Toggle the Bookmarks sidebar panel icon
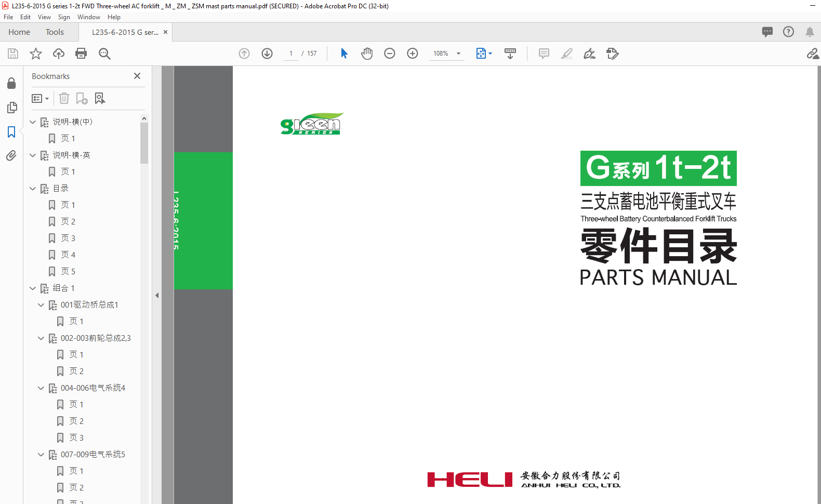 (x=11, y=132)
